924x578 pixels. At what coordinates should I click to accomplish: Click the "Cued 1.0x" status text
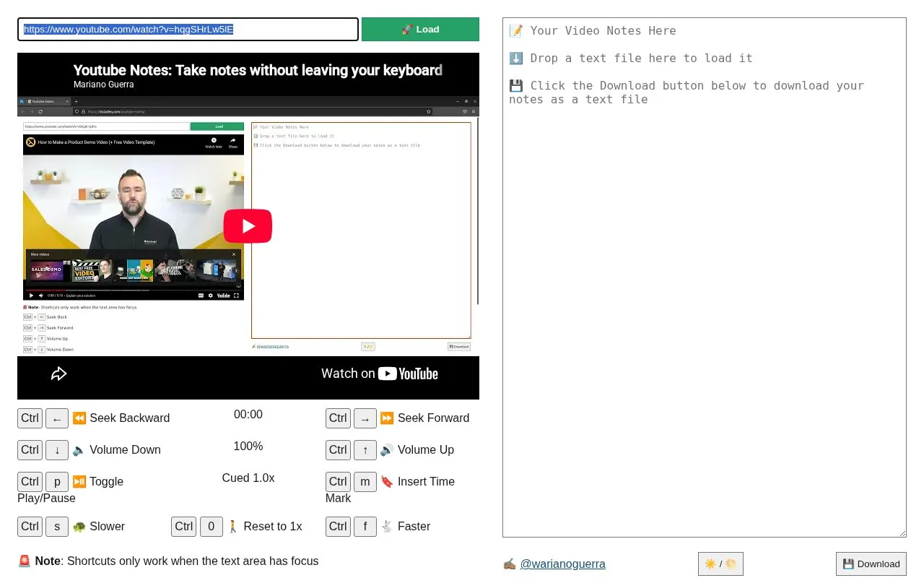click(248, 478)
